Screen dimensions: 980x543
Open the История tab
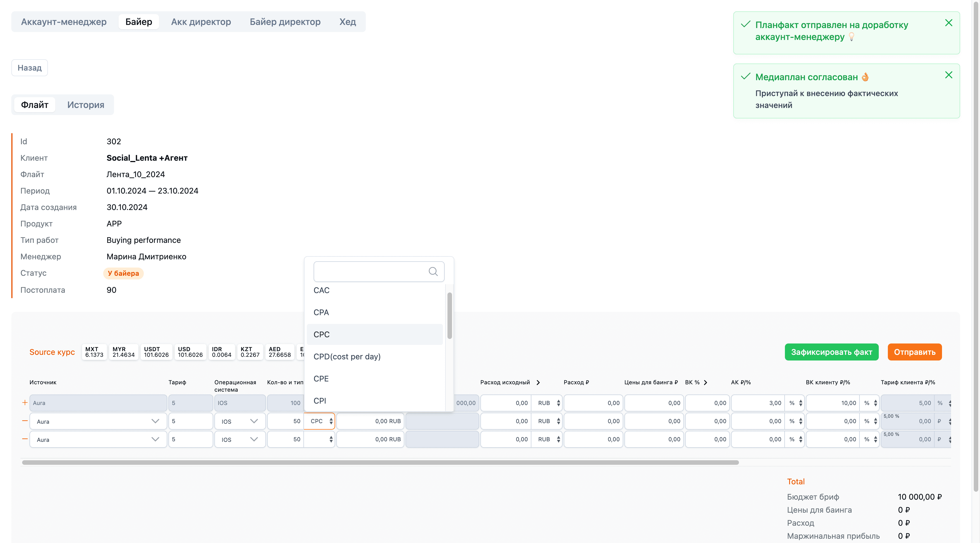click(x=86, y=105)
